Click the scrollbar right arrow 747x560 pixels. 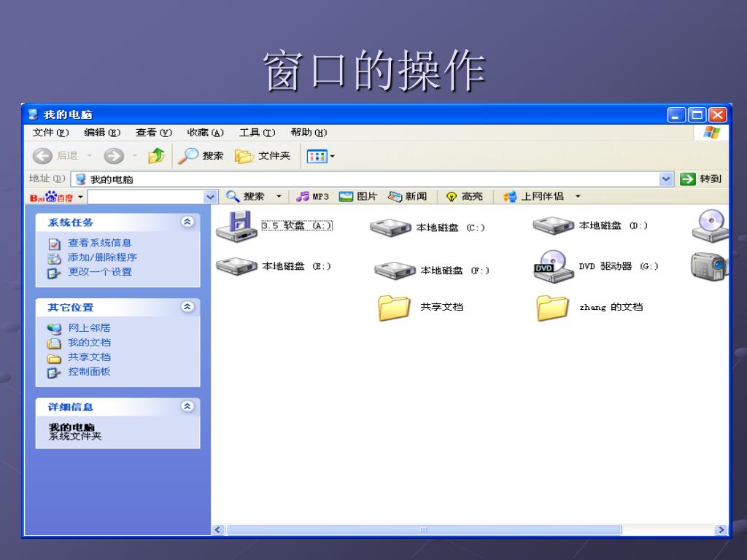721,529
